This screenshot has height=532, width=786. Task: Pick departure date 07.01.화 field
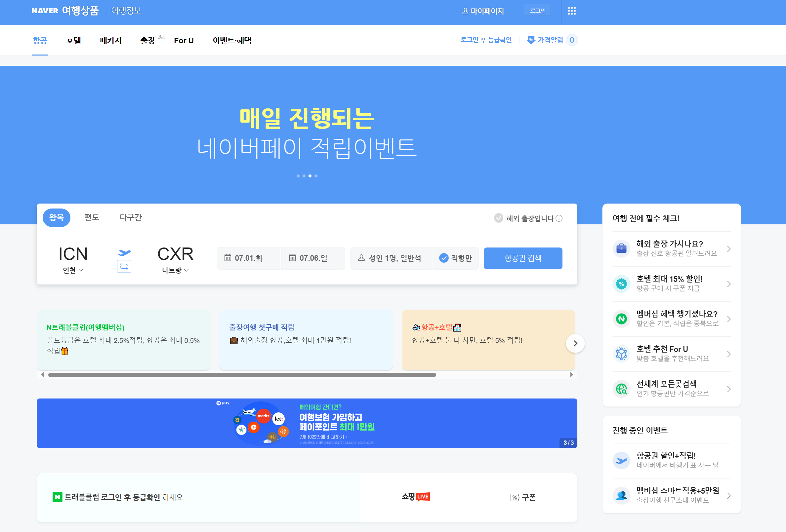[248, 258]
